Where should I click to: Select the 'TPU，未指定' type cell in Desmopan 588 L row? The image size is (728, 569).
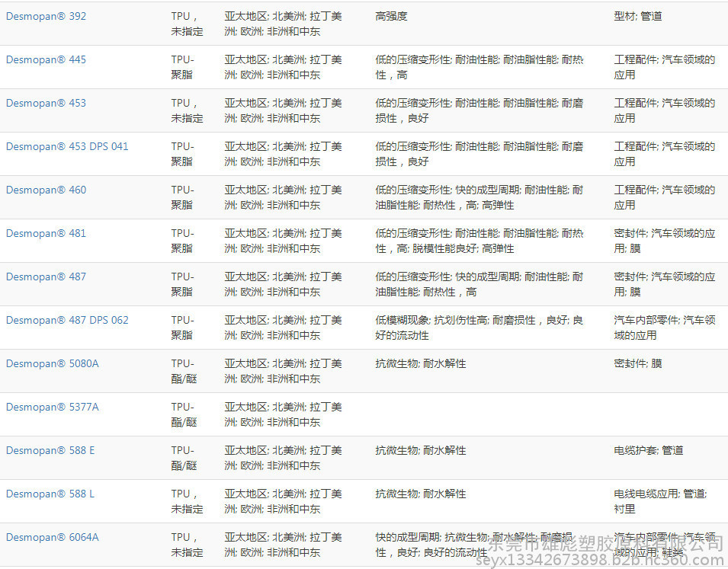187,501
